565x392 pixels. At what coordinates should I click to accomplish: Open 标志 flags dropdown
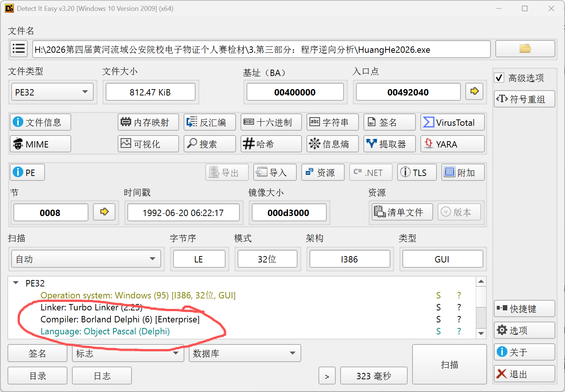point(128,353)
